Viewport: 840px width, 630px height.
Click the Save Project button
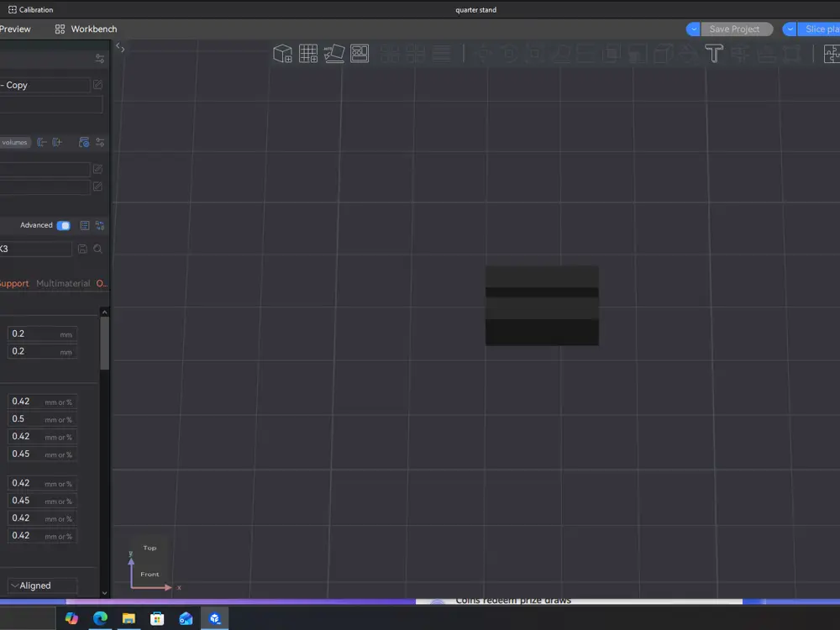pyautogui.click(x=736, y=29)
